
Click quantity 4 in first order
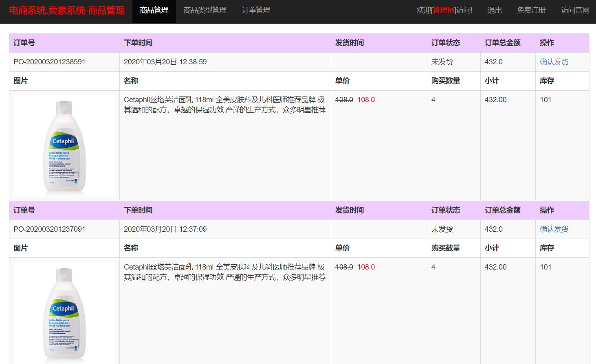(433, 100)
